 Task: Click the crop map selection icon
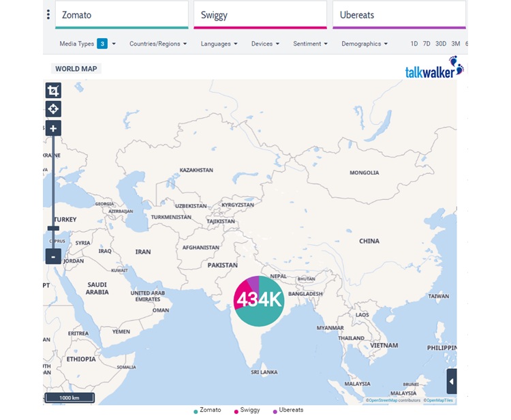pyautogui.click(x=53, y=91)
